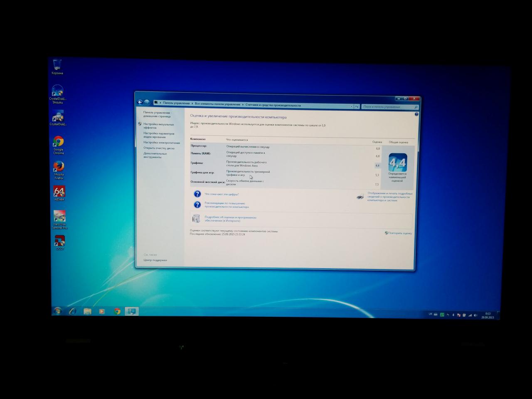Click the clock in system tray
532x399 pixels.
(x=488, y=315)
